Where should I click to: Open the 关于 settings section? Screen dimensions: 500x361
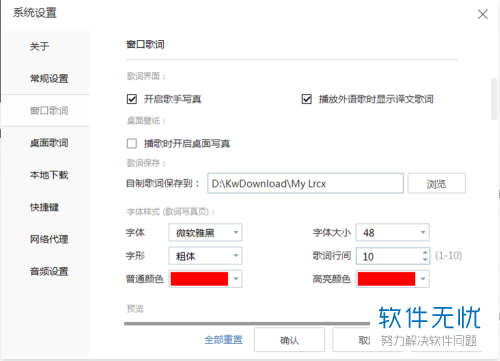(39, 46)
